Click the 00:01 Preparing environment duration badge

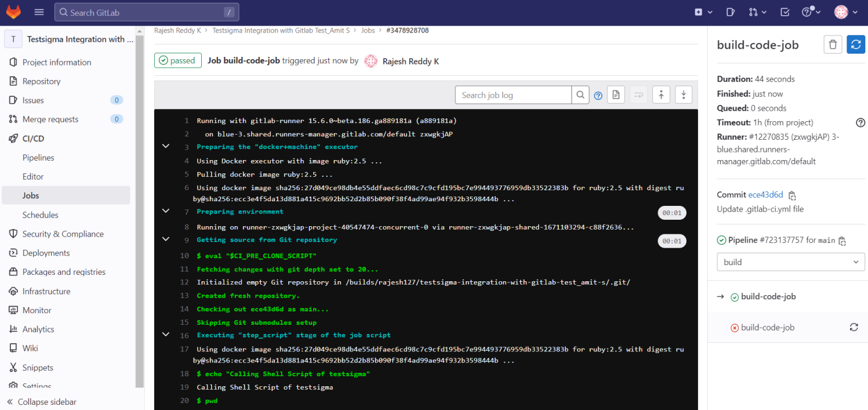(672, 213)
